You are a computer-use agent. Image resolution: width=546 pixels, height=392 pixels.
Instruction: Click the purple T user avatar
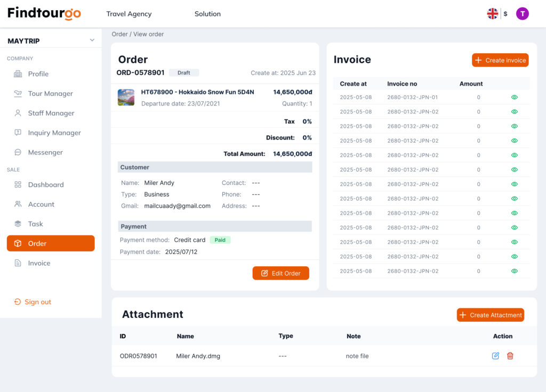522,14
